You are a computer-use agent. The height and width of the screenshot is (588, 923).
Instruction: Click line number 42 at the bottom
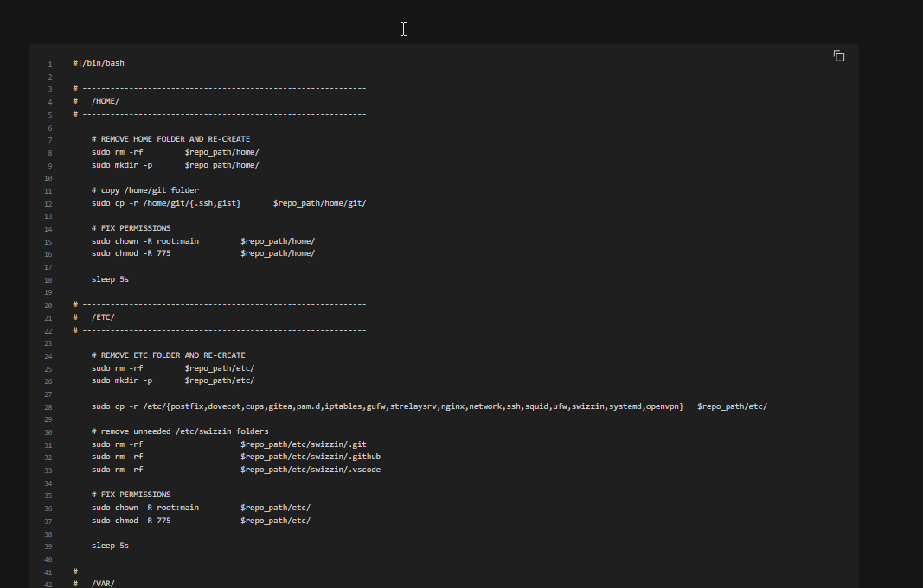47,584
